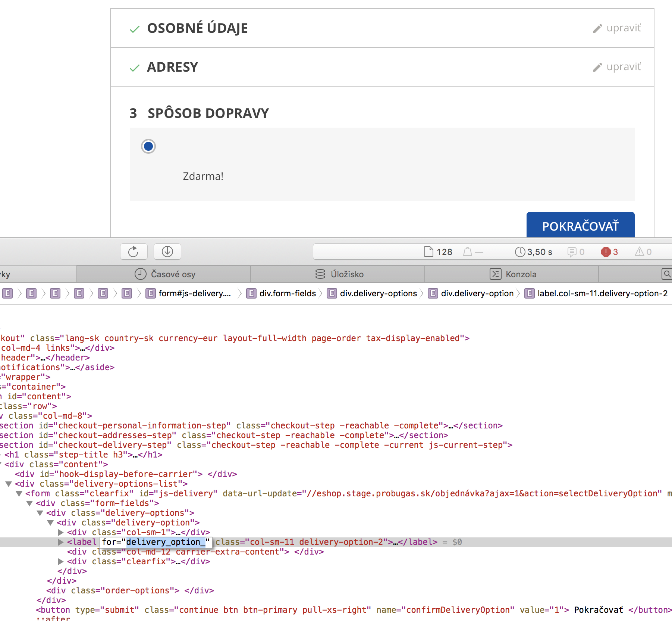Click the Úložisko database icon
The width and height of the screenshot is (672, 621).
(x=320, y=274)
